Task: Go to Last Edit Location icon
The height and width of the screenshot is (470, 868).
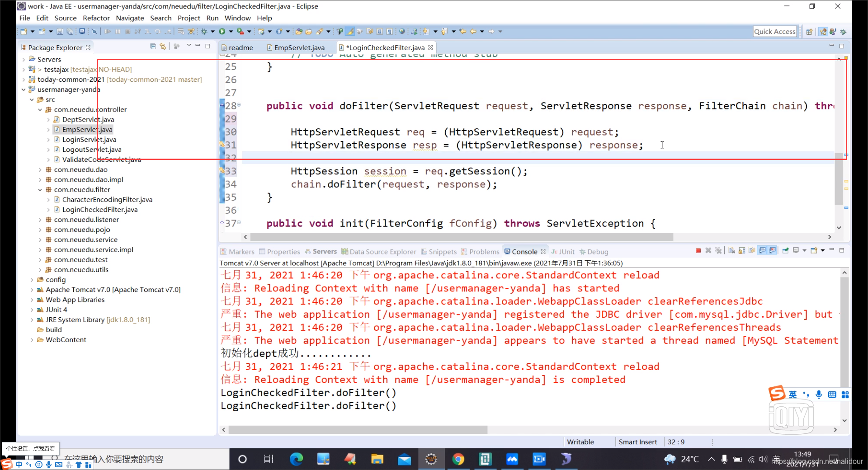Action: pos(463,32)
